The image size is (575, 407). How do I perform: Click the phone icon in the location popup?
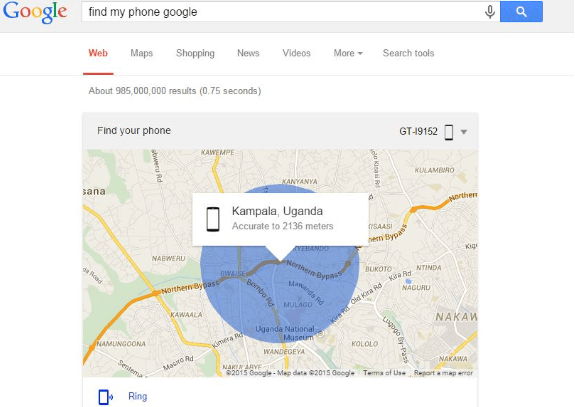(x=213, y=219)
